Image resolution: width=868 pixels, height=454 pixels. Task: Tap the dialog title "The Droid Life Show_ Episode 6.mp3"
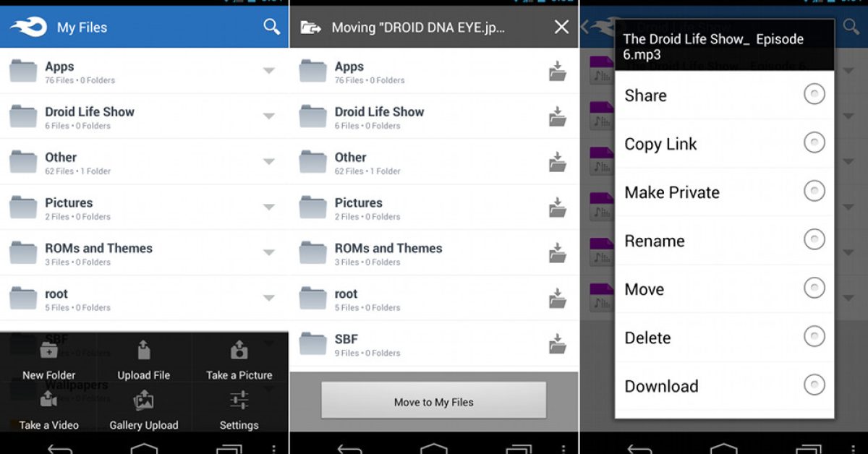(x=713, y=47)
